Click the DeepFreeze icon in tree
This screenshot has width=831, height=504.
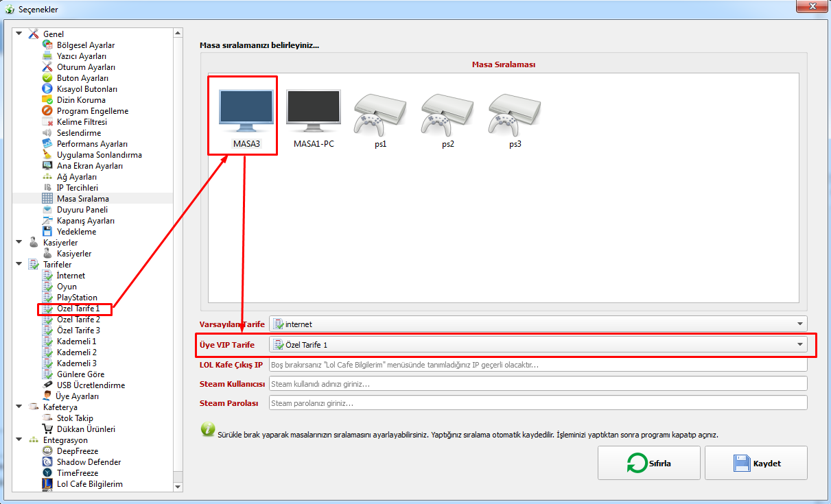click(x=47, y=451)
